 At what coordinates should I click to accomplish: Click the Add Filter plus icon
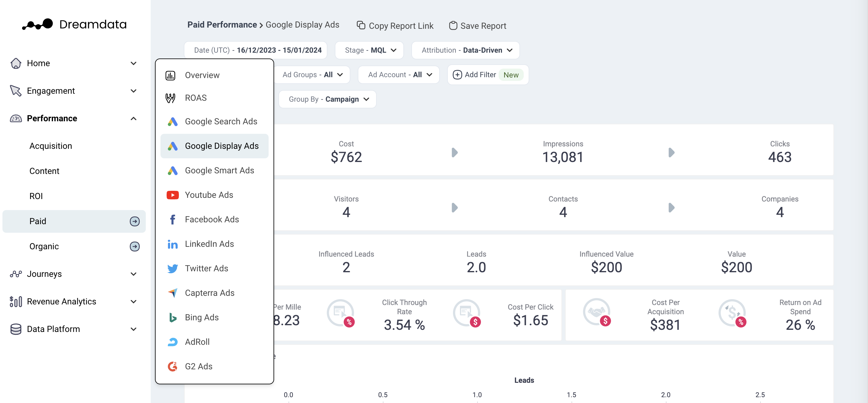coord(457,75)
